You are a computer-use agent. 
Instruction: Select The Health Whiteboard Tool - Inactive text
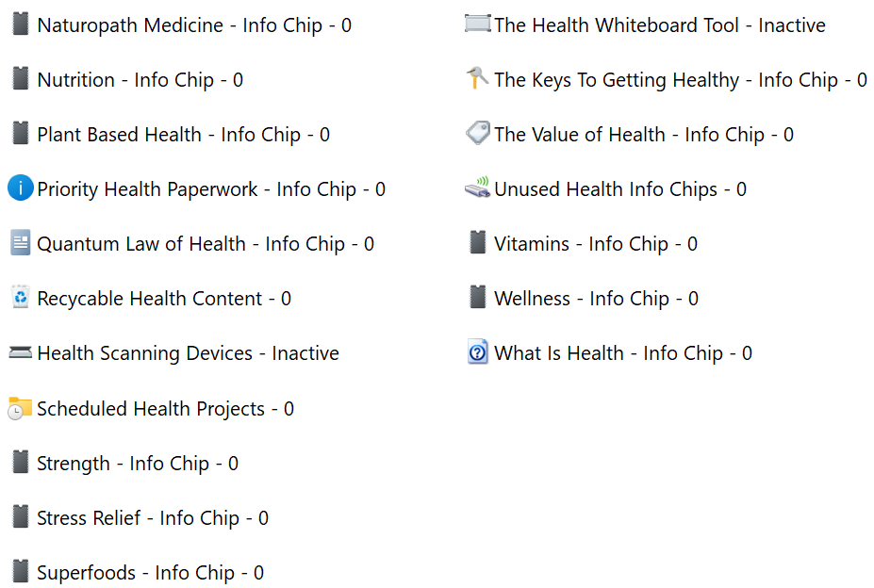point(659,25)
